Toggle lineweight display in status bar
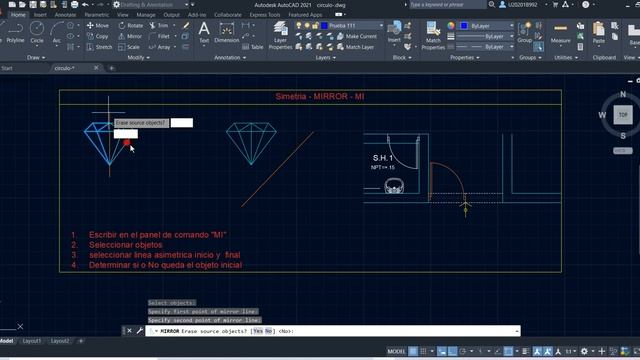 (x=526, y=351)
